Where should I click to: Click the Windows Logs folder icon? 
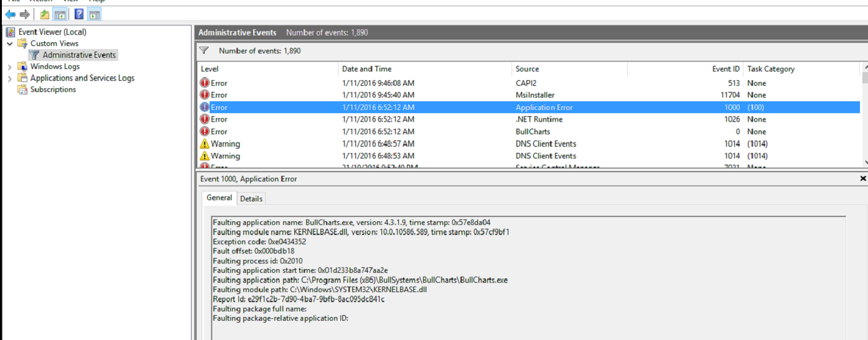pyautogui.click(x=22, y=67)
